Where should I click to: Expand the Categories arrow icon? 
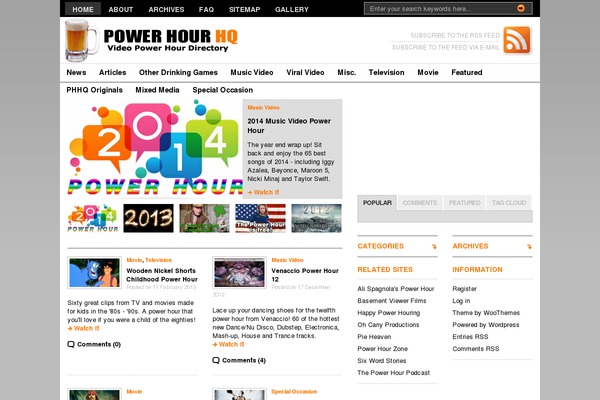(434, 247)
